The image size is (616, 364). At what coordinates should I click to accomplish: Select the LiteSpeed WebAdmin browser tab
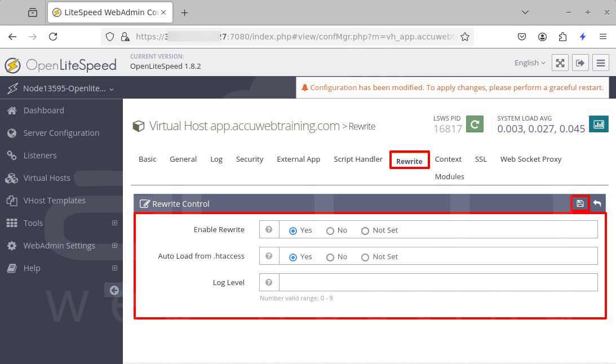(110, 12)
